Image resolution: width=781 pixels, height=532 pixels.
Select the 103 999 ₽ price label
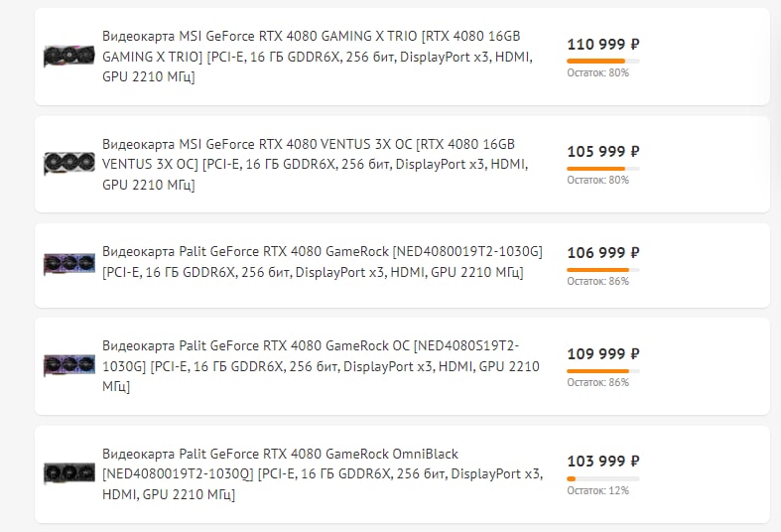pos(603,462)
